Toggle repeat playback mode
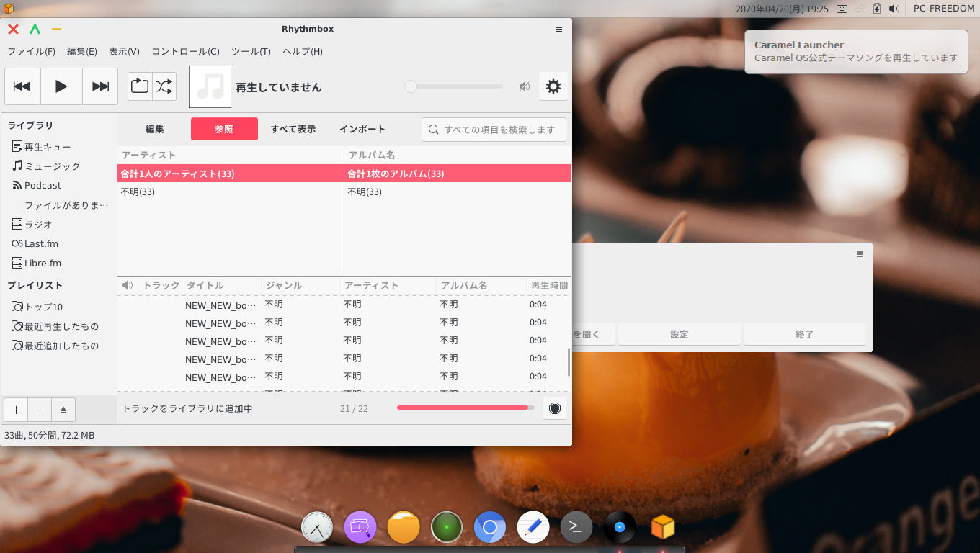The width and height of the screenshot is (980, 553). (x=140, y=86)
